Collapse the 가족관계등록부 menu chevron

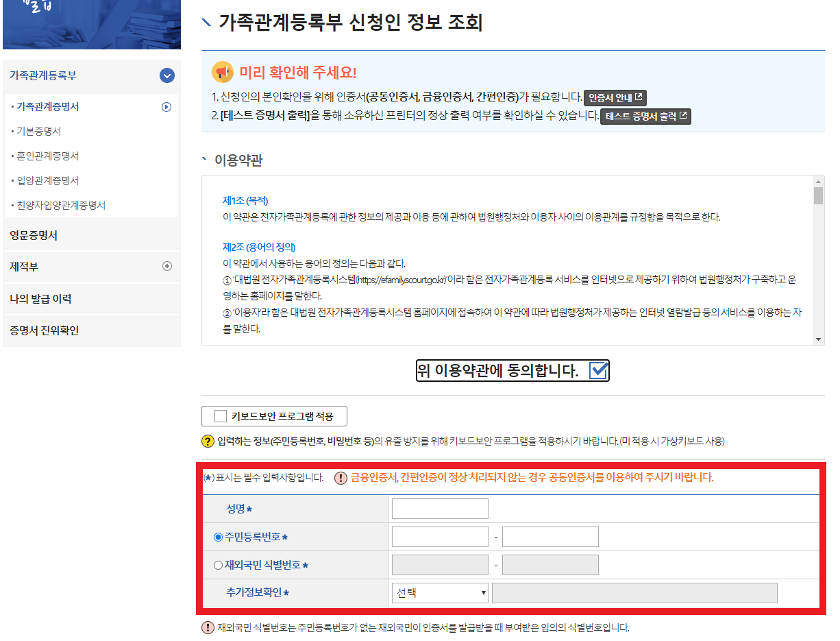click(166, 75)
